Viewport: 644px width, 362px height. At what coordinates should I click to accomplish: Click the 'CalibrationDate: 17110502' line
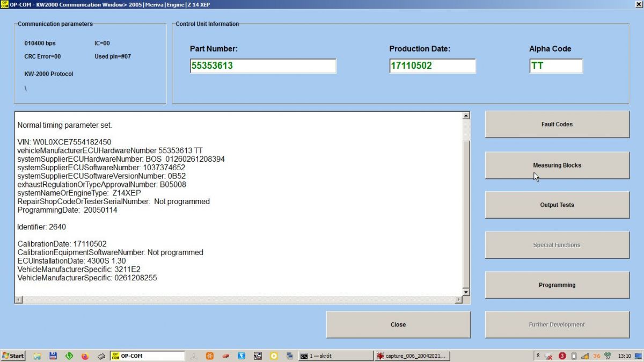coord(62,244)
